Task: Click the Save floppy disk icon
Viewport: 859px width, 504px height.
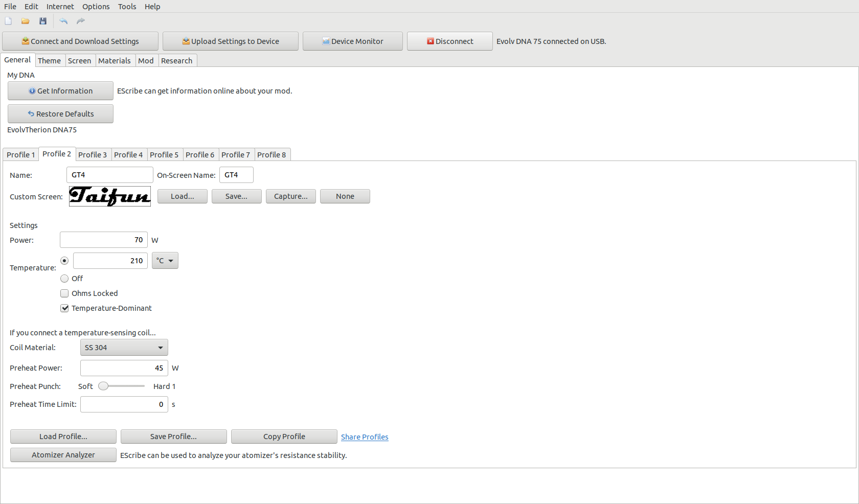Action: [43, 21]
